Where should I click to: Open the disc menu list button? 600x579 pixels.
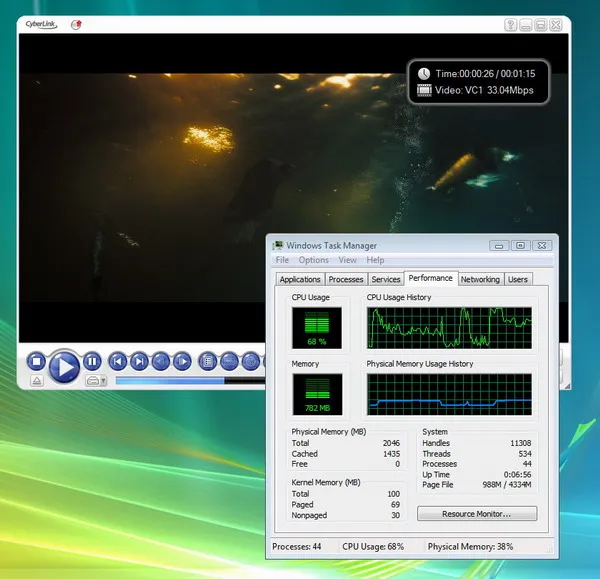click(x=208, y=361)
